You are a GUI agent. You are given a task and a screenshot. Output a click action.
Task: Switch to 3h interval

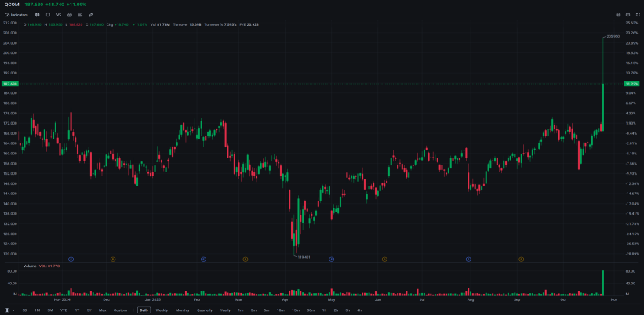point(347,310)
